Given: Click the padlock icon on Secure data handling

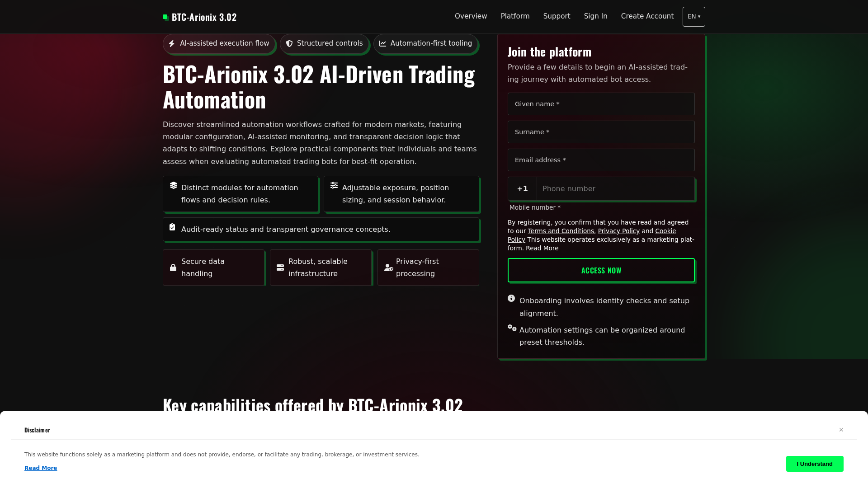Looking at the screenshot, I should point(173,267).
